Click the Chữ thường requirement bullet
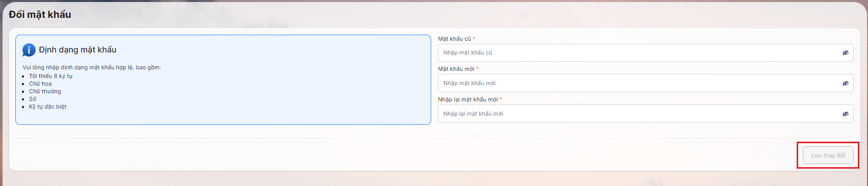868x186 pixels. [45, 92]
